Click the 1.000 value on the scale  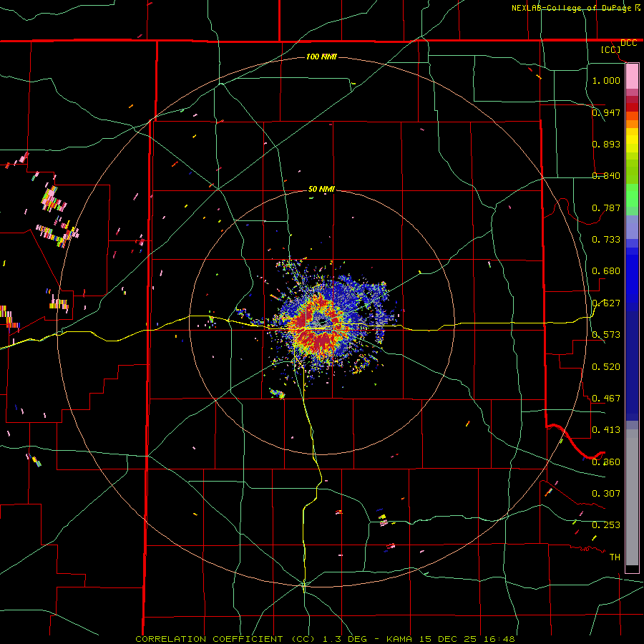606,80
